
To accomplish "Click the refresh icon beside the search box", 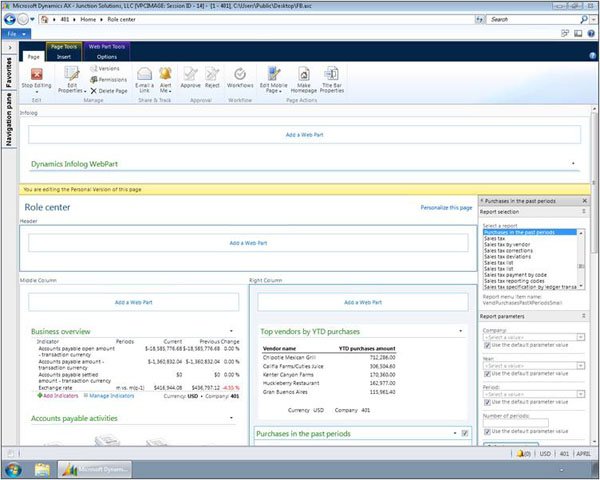I will point(479,19).
